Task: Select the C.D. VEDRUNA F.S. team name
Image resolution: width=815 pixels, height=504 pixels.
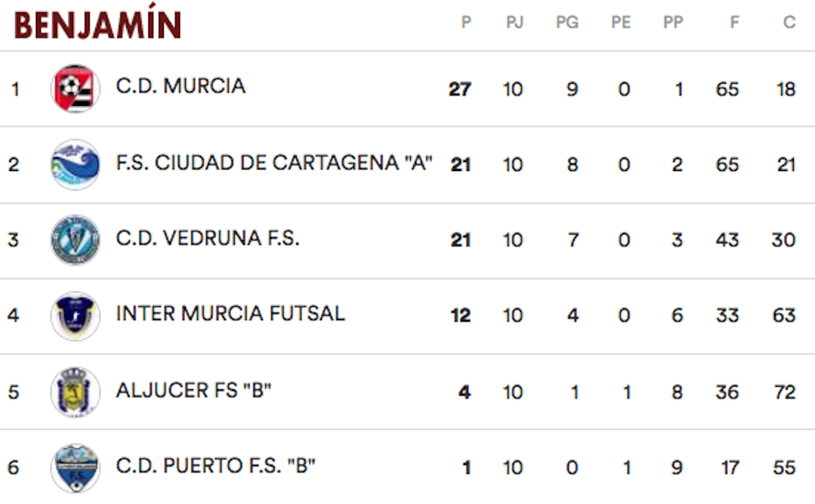Action: (x=207, y=239)
